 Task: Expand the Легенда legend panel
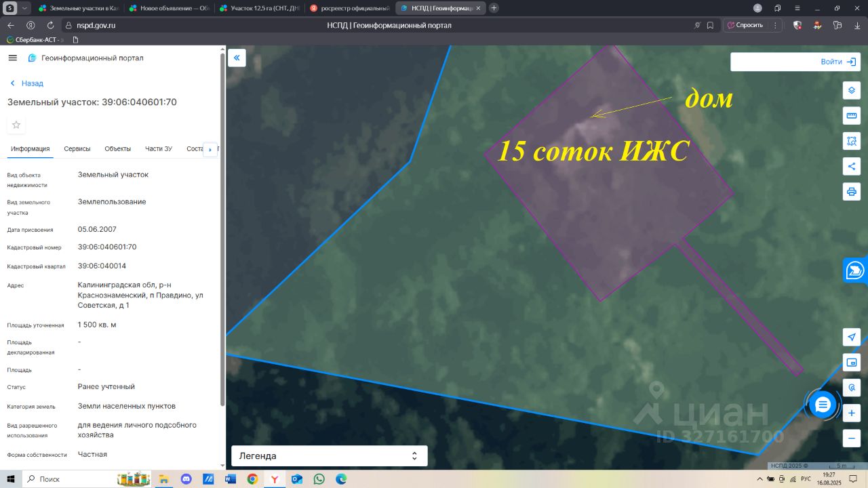coord(330,455)
